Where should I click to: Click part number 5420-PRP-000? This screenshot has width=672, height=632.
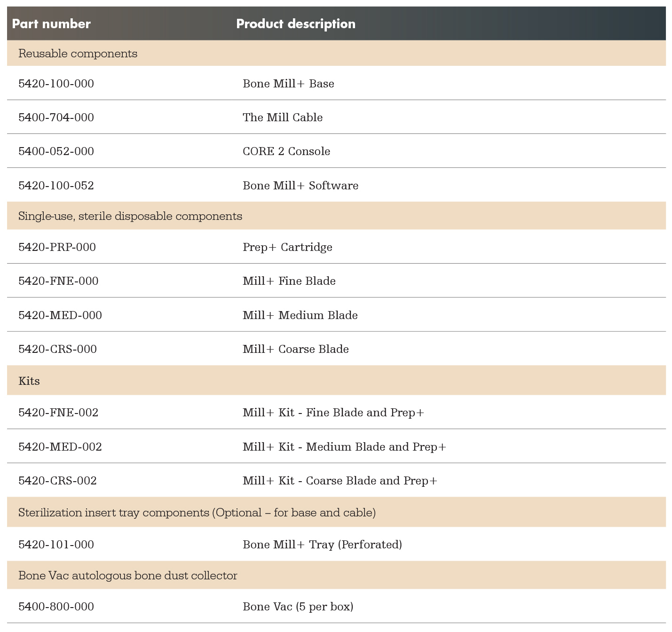[x=57, y=247]
